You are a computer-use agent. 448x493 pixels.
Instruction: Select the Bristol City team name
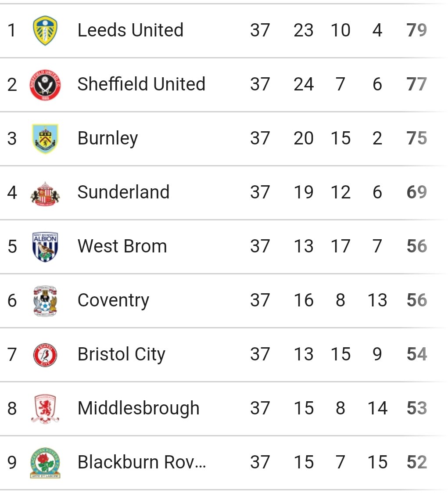[x=121, y=355]
